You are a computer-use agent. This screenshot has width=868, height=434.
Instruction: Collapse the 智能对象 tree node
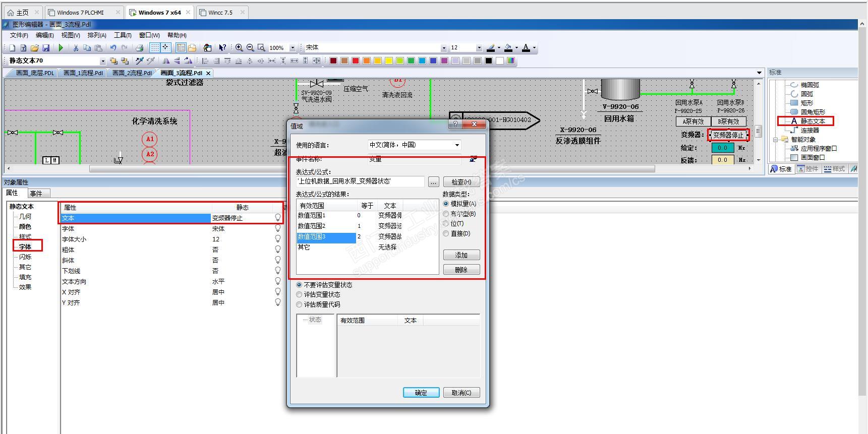775,140
